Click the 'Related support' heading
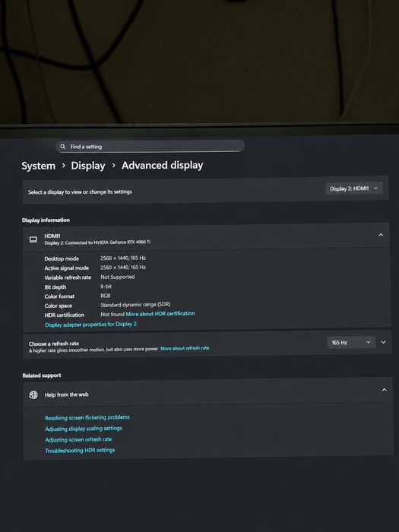Viewport: 399px width, 532px height. [42, 375]
